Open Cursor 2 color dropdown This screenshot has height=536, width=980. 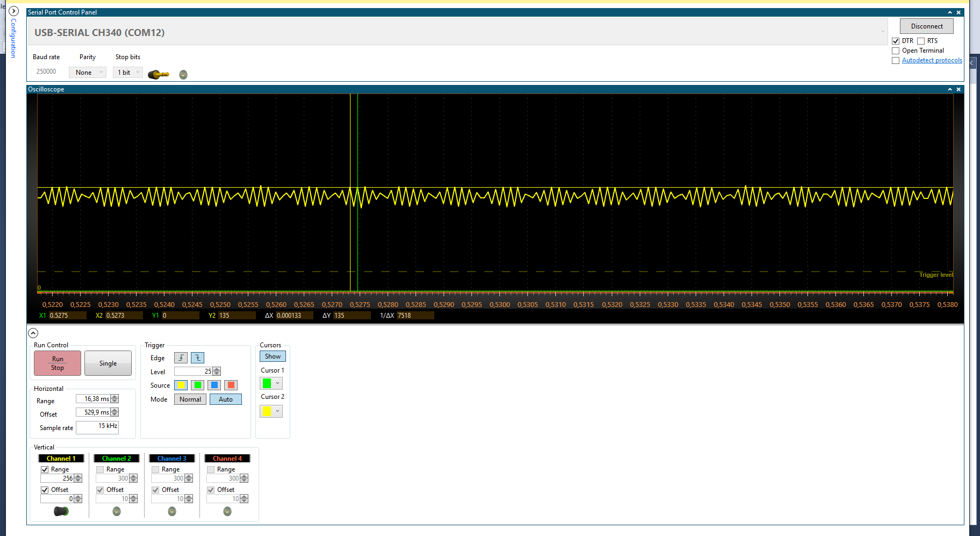(x=271, y=411)
